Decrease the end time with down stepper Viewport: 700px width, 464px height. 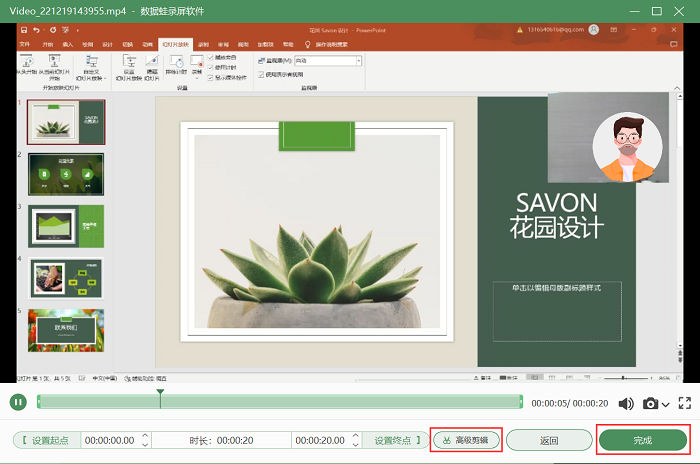pyautogui.click(x=357, y=445)
